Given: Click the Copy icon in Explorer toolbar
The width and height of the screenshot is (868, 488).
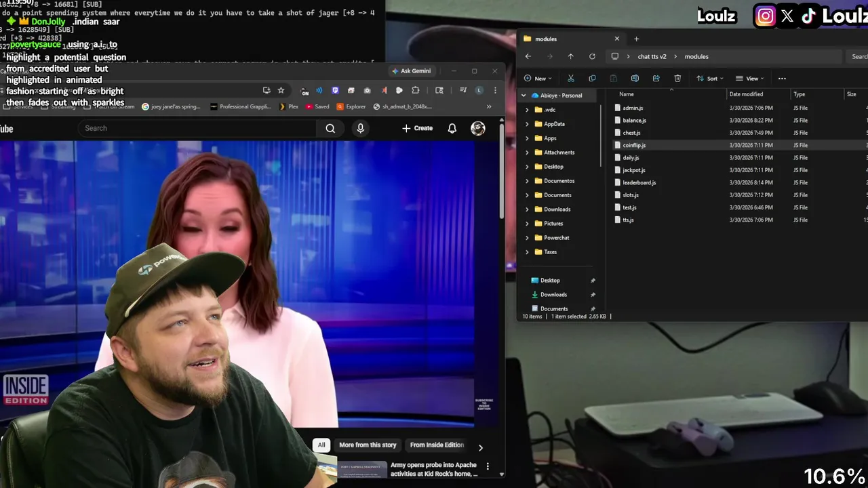Looking at the screenshot, I should click(592, 79).
